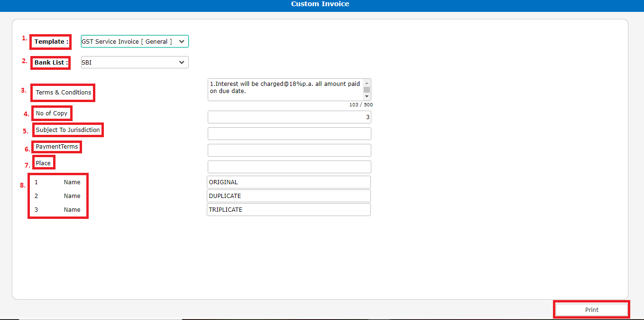
Task: Click the Terms & Conditions label
Action: (63, 93)
